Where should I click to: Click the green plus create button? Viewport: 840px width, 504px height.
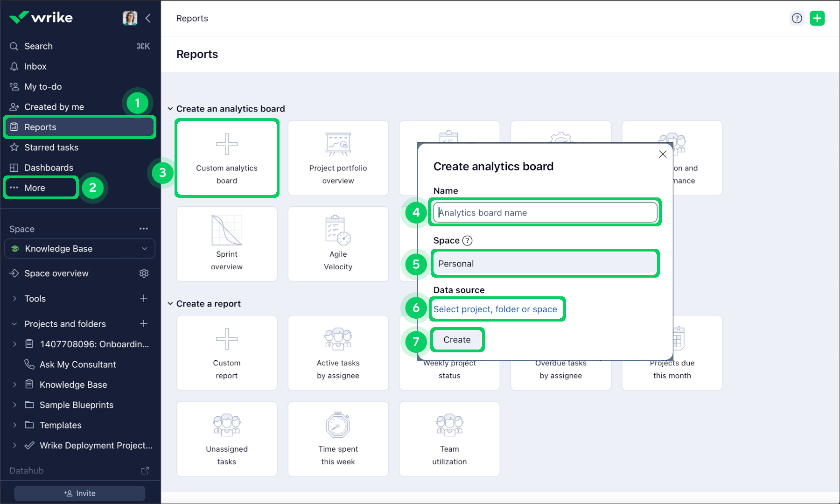click(817, 18)
